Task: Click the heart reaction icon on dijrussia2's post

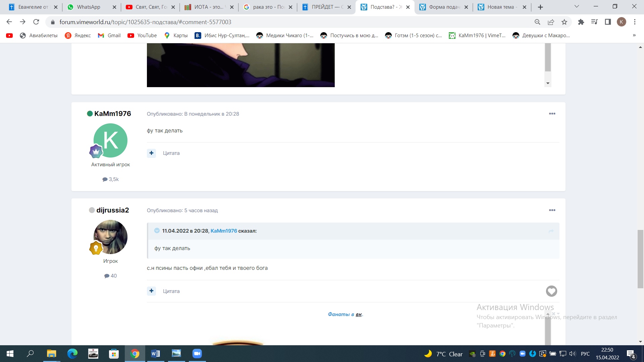Action: 551,291
